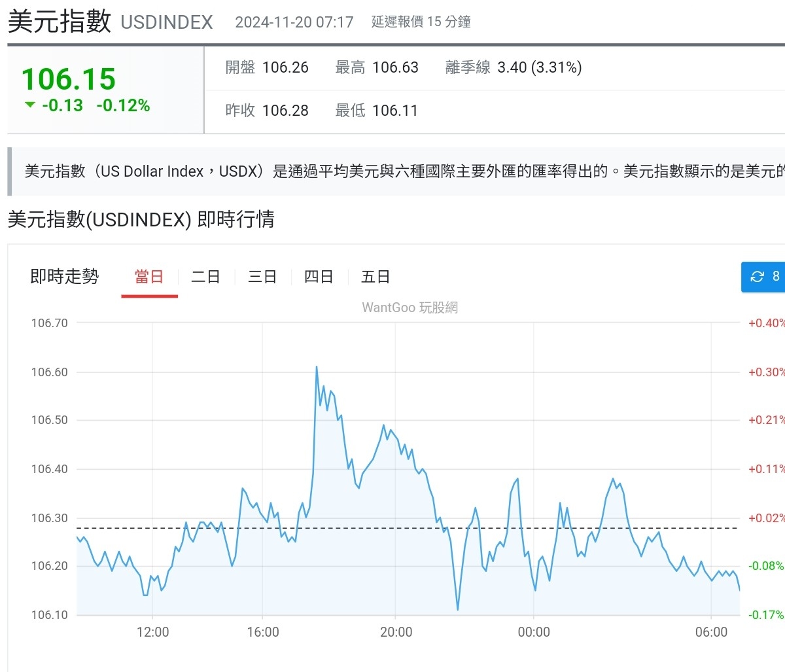This screenshot has width=785, height=672.
Task: Click the 106.10 y-axis label
Action: point(50,615)
